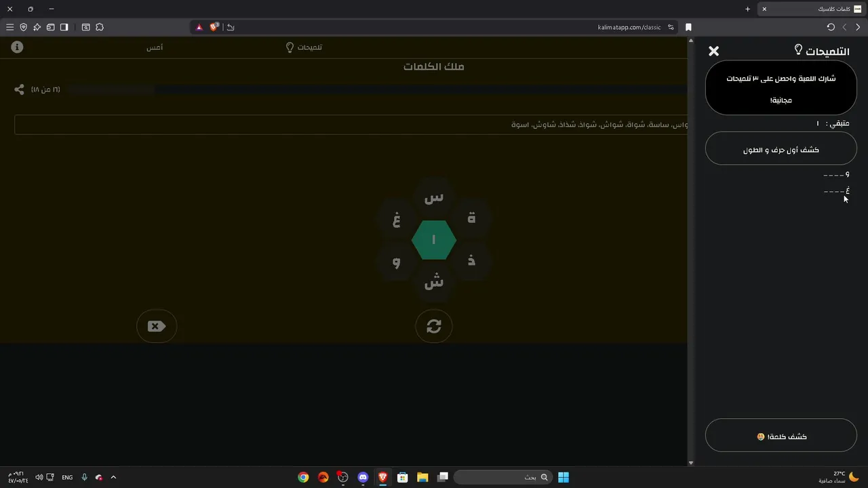The height and width of the screenshot is (488, 868).
Task: Select the center green letter ا hexagon
Action: [434, 240]
